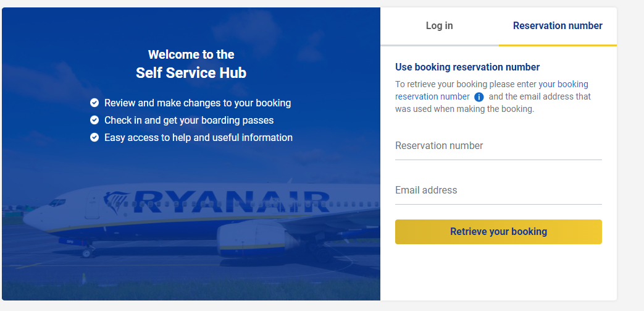Click the 'Self Service Hub' title
The image size is (644, 311).
[x=191, y=73]
